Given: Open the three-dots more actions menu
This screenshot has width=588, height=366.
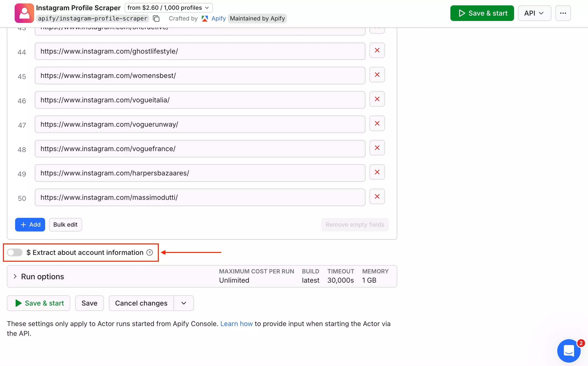Looking at the screenshot, I should (x=563, y=13).
